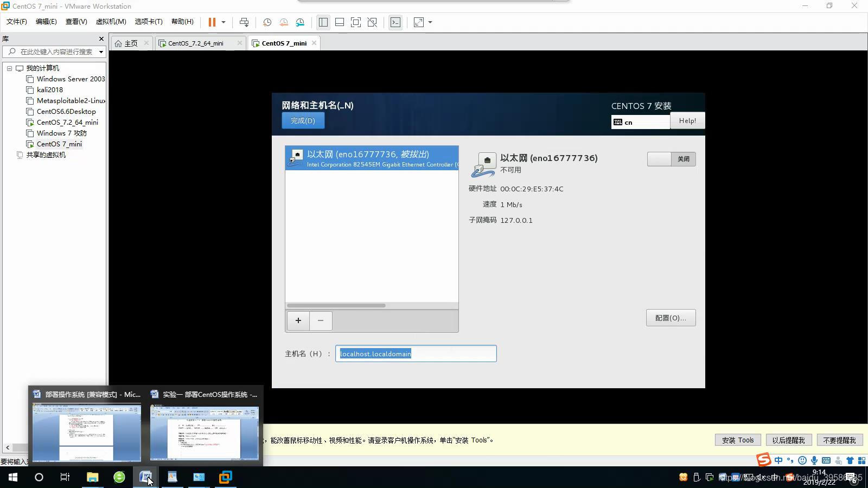Open the 部署操作系统 Word window thumbnail
Screen dimensions: 868x488
tap(87, 426)
